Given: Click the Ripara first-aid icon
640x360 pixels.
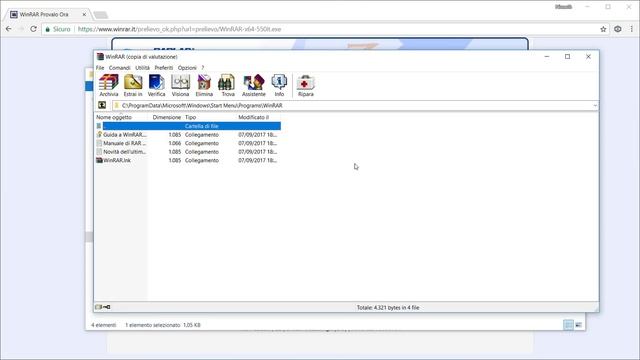Looking at the screenshot, I should click(x=305, y=85).
